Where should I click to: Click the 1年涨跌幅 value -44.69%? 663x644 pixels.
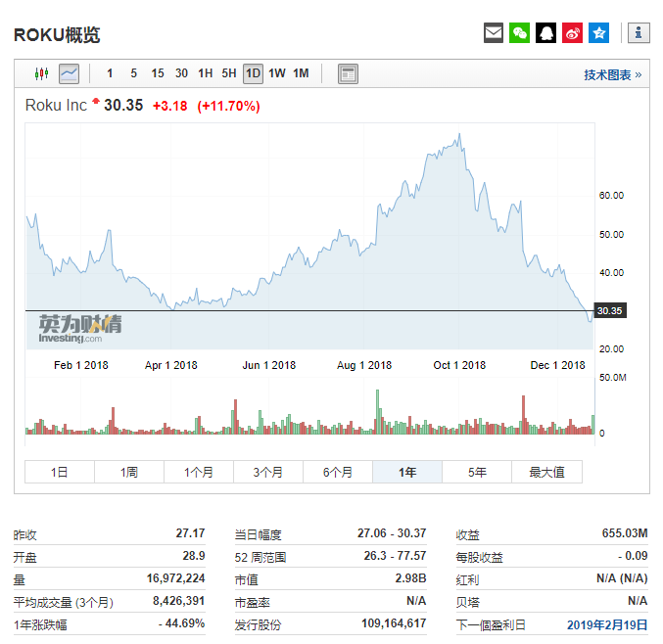[182, 623]
